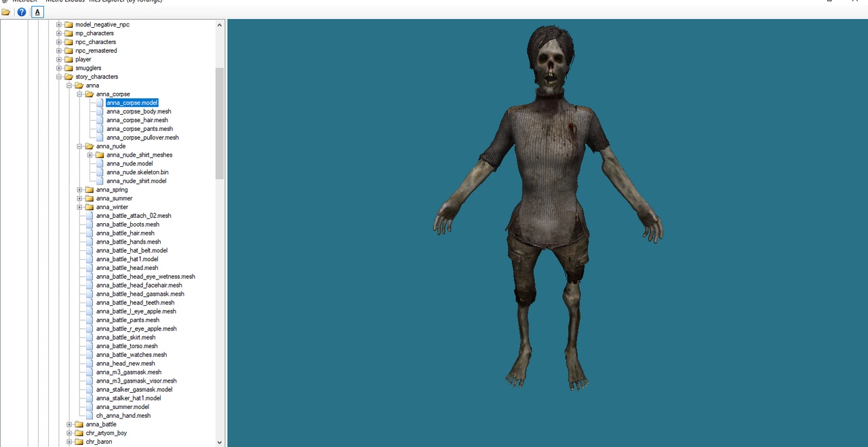The width and height of the screenshot is (868, 447).
Task: Select anna_battle_attach_02.mesh
Action: [x=133, y=216]
